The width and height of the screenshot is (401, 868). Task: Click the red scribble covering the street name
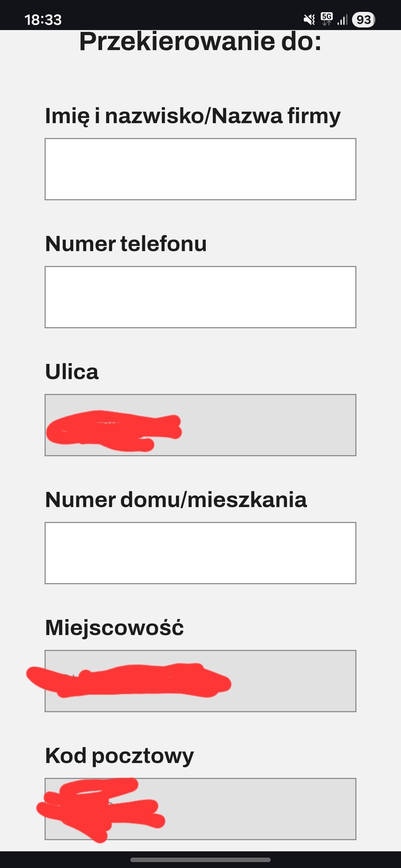pyautogui.click(x=113, y=430)
